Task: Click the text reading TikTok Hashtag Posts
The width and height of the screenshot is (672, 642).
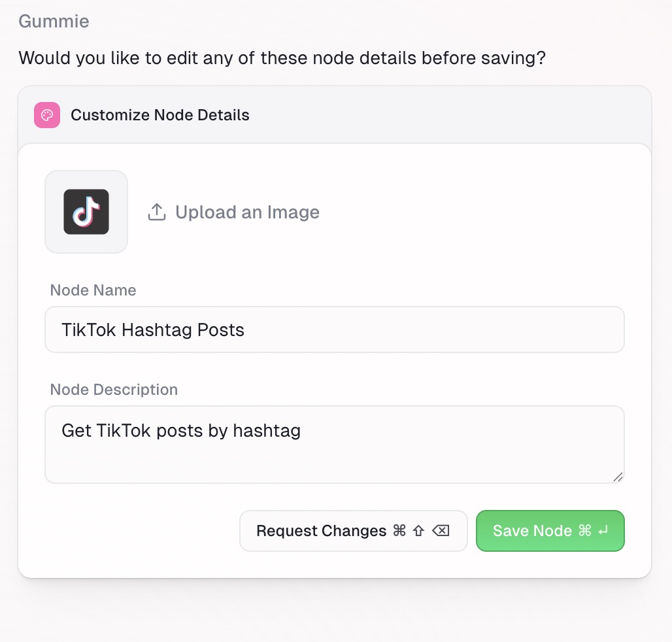Action: click(x=153, y=329)
